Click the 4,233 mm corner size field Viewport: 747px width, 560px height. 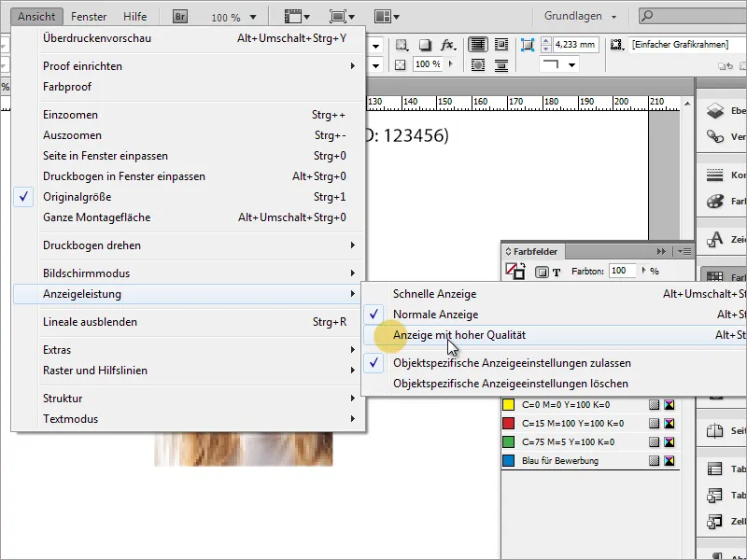pos(575,45)
